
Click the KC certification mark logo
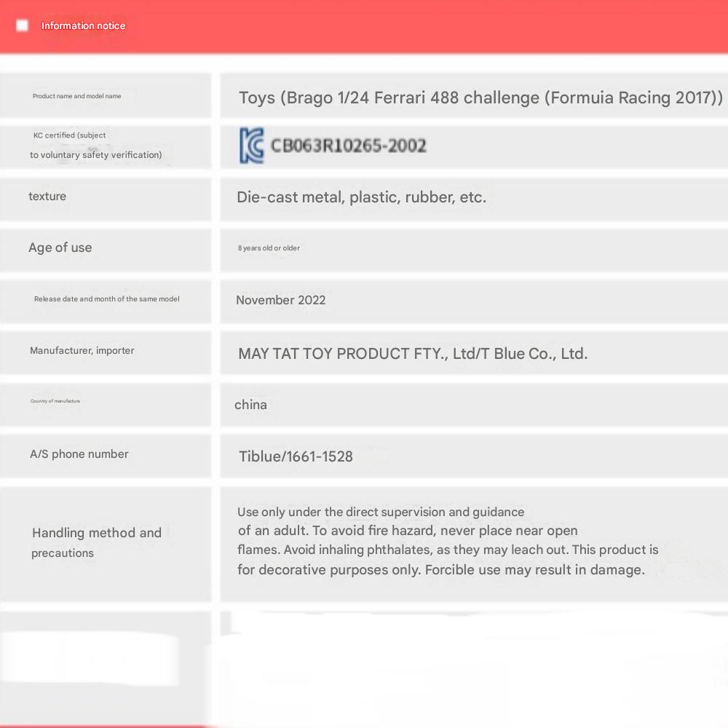click(252, 146)
